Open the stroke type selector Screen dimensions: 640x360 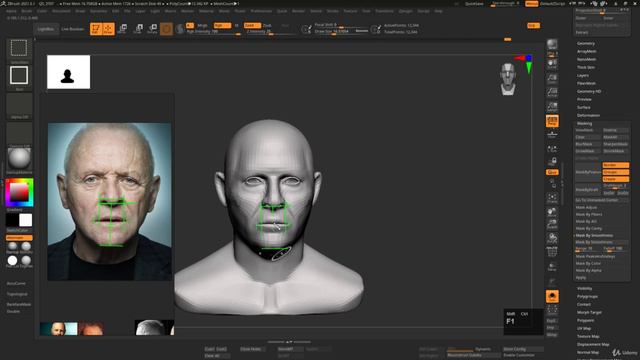tap(19, 76)
